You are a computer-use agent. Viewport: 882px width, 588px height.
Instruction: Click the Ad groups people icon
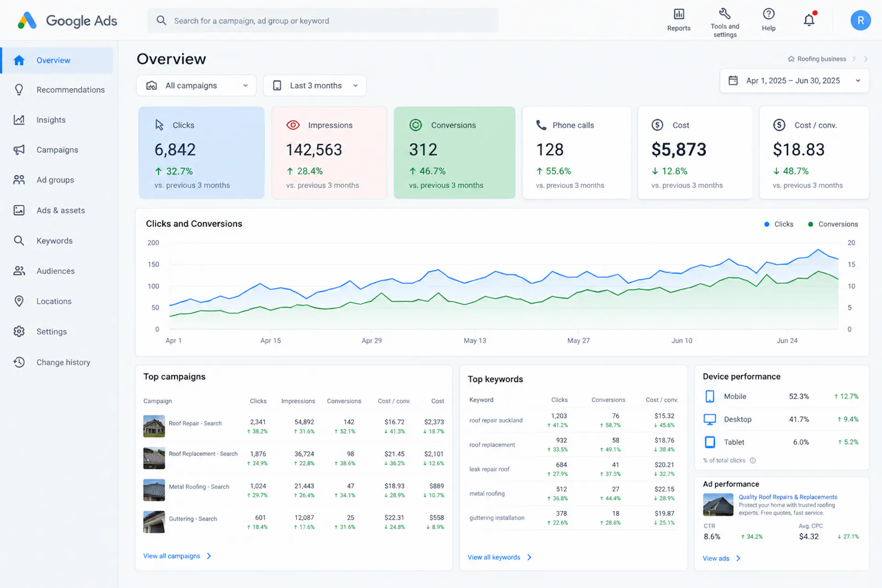(19, 180)
